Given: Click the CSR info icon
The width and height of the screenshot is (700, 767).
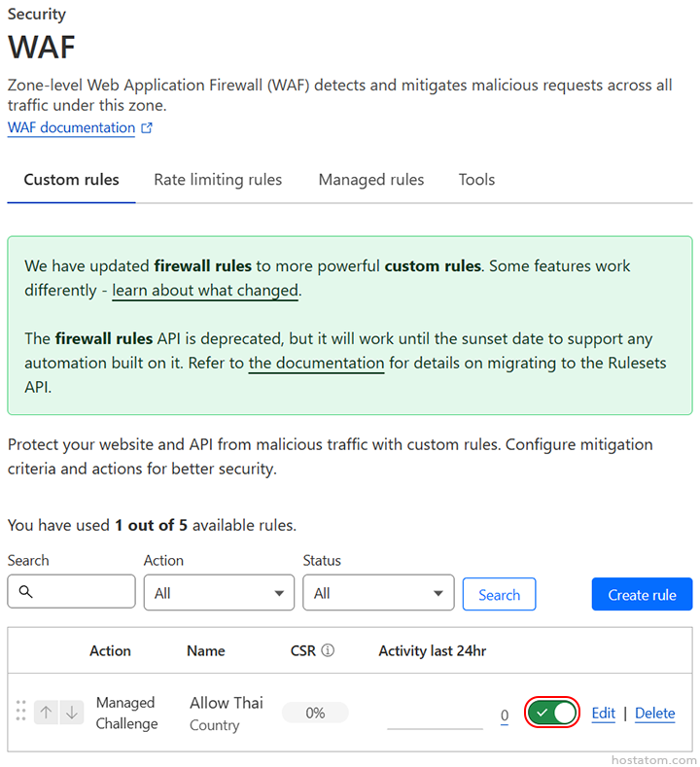Looking at the screenshot, I should 328,651.
